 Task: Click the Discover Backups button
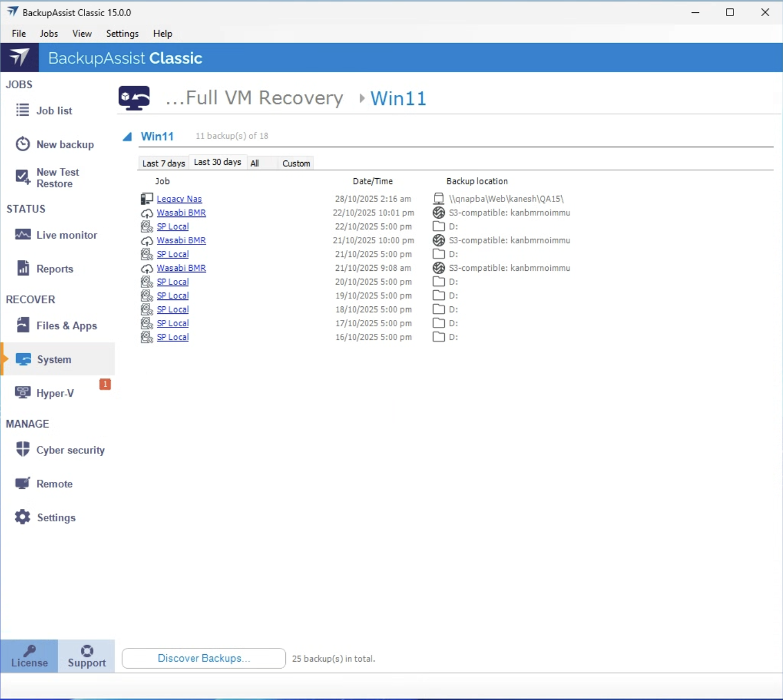pos(204,658)
